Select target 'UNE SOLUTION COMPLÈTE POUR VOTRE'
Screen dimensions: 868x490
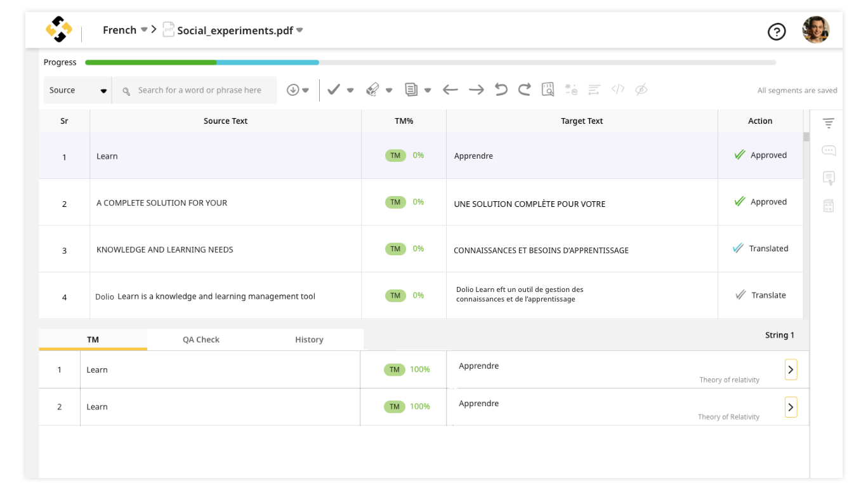(x=530, y=204)
